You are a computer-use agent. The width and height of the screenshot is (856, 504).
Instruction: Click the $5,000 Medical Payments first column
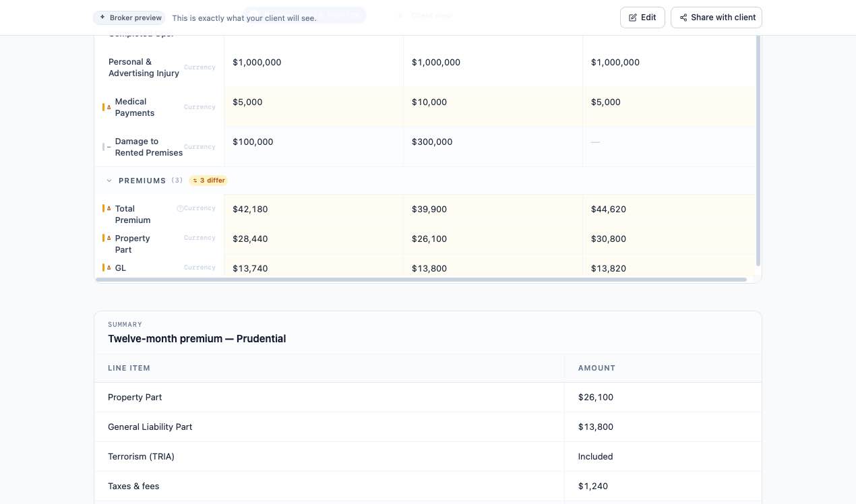point(247,102)
